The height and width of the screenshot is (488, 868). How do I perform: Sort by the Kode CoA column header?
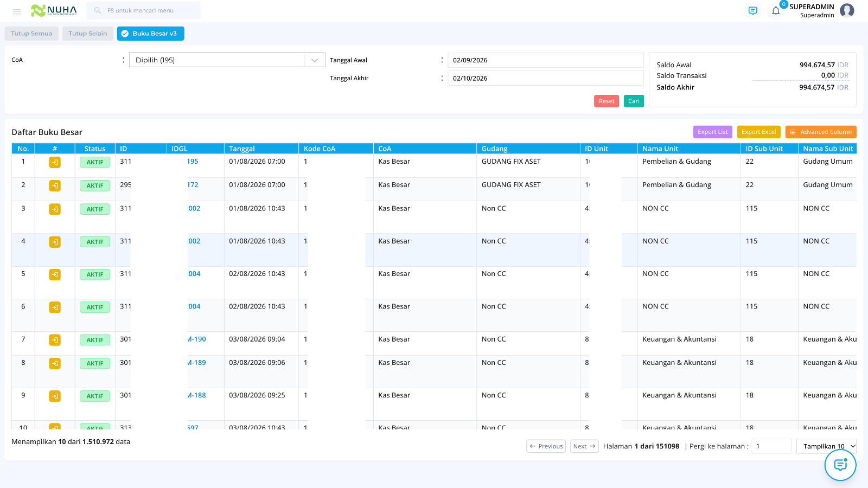pyautogui.click(x=336, y=149)
